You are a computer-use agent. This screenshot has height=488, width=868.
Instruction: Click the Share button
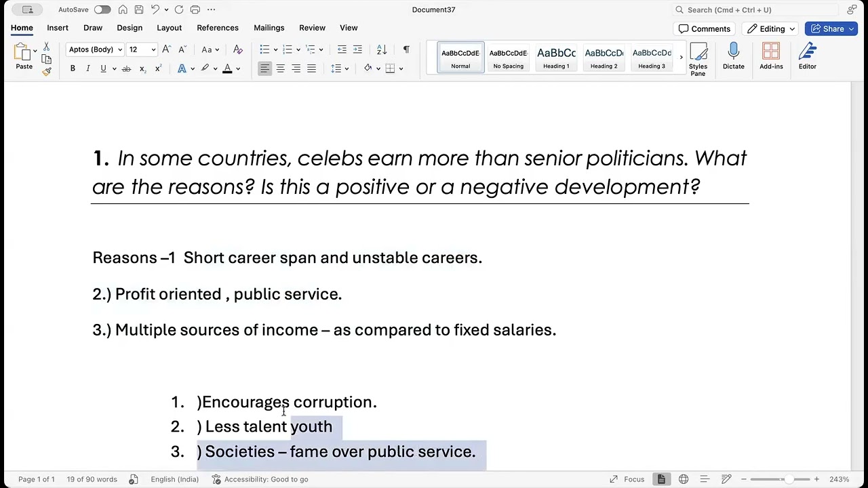(x=832, y=28)
